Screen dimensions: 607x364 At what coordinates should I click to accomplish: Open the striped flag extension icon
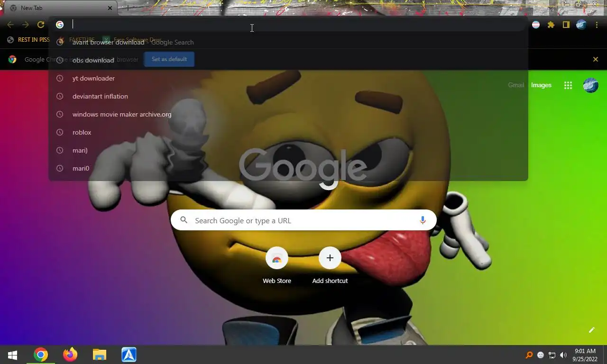[x=536, y=25]
